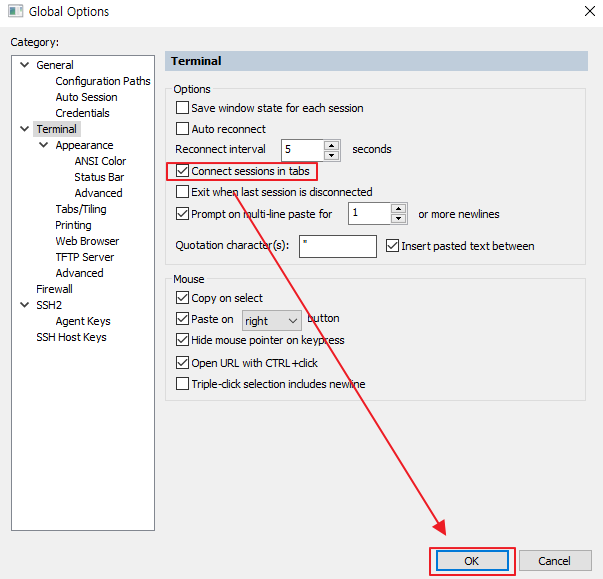
Task: Select the SSH2 category
Action: (49, 305)
